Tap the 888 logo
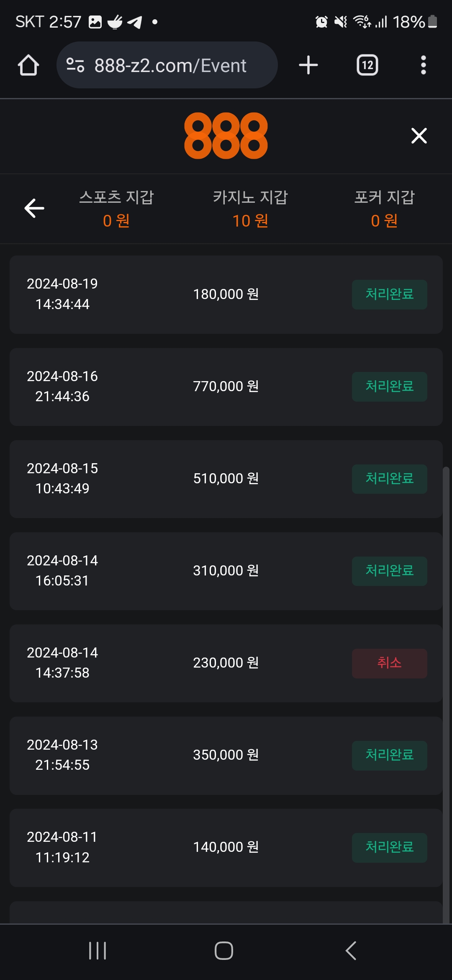This screenshot has height=980, width=452. tap(226, 136)
